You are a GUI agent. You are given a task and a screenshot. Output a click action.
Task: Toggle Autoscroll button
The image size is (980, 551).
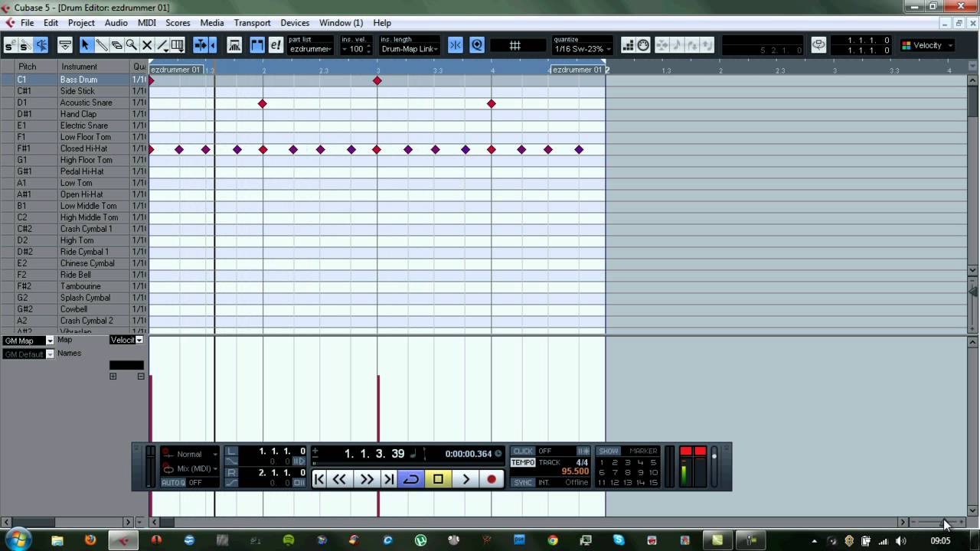pyautogui.click(x=200, y=45)
